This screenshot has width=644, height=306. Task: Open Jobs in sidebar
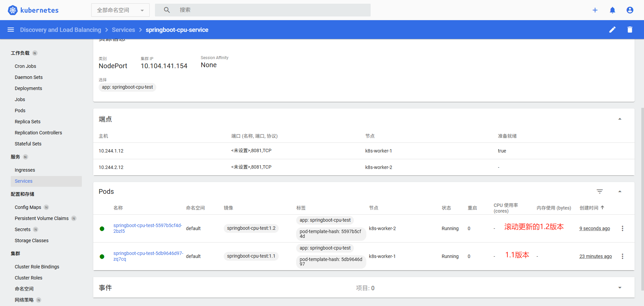tap(20, 99)
